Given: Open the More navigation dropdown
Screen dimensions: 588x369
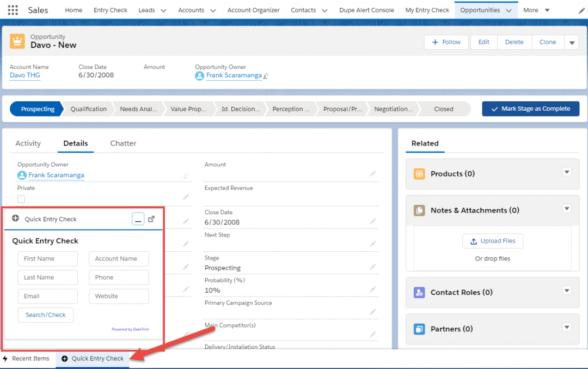Looking at the screenshot, I should point(536,9).
